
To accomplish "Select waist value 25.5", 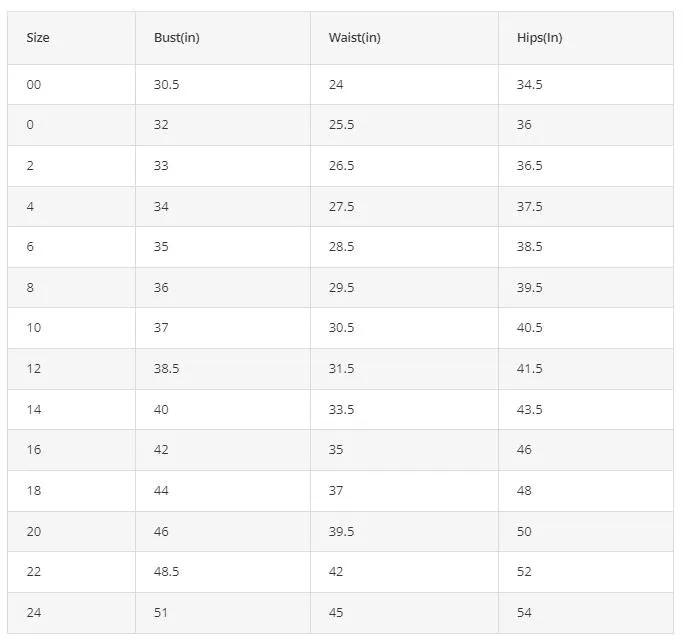I will click(341, 125).
